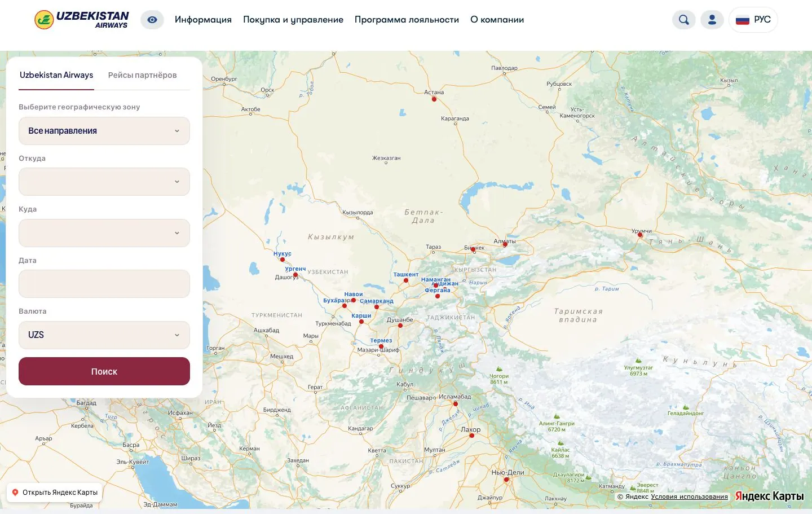This screenshot has height=514, width=812.
Task: Select the Алматы map marker
Action: [505, 245]
